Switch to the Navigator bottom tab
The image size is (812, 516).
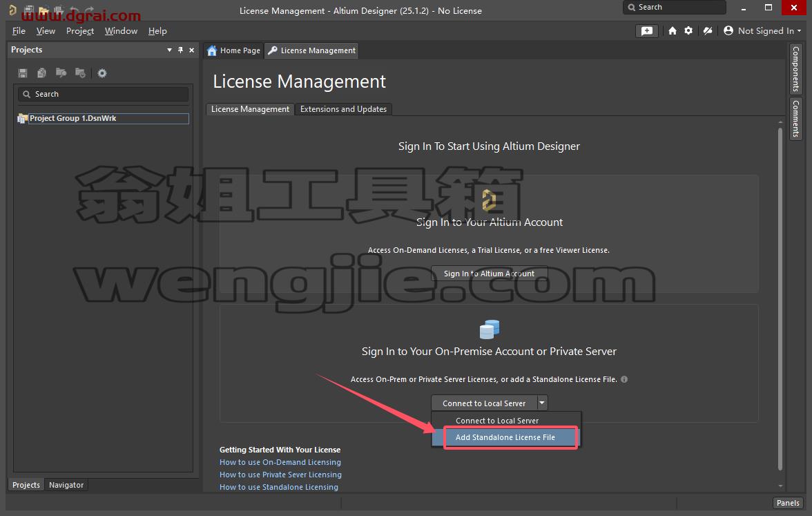[x=66, y=485]
